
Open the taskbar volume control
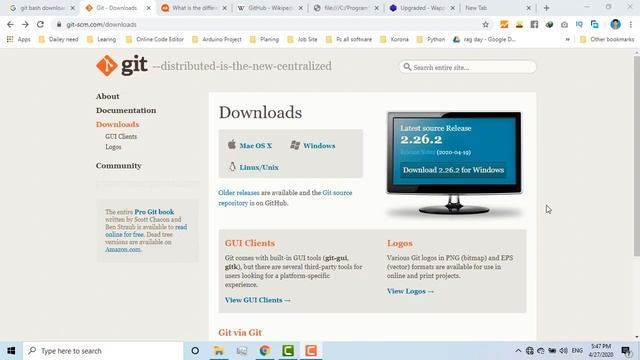click(x=564, y=351)
